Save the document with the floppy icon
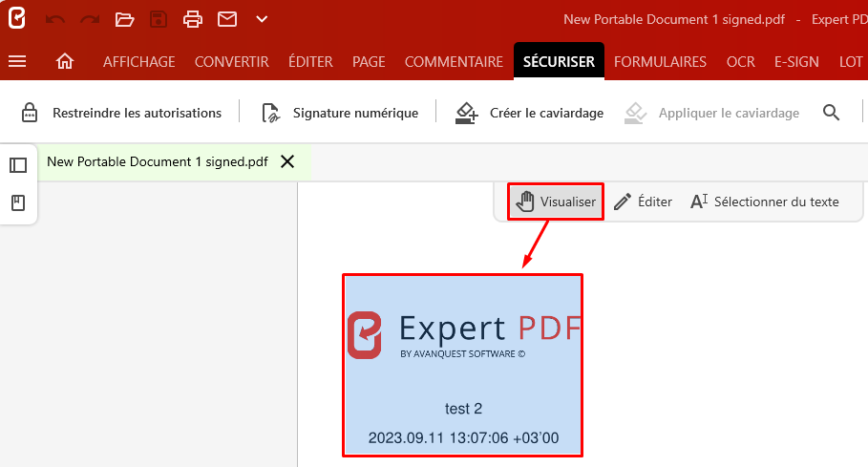The image size is (868, 467). tap(159, 19)
